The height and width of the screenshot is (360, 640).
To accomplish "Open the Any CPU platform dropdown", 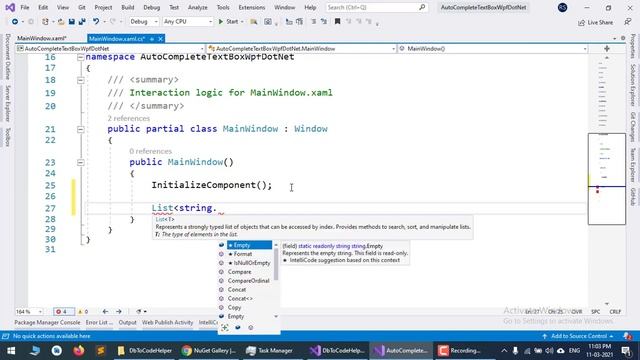I will click(188, 22).
